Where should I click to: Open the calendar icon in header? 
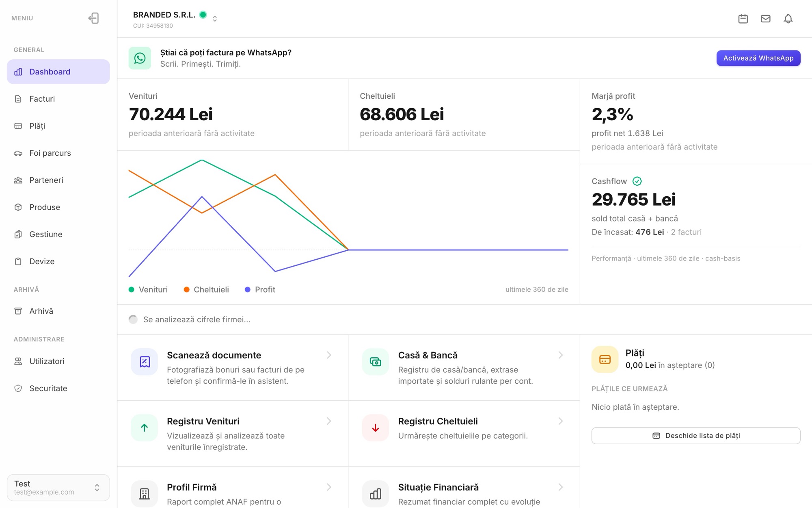743,19
